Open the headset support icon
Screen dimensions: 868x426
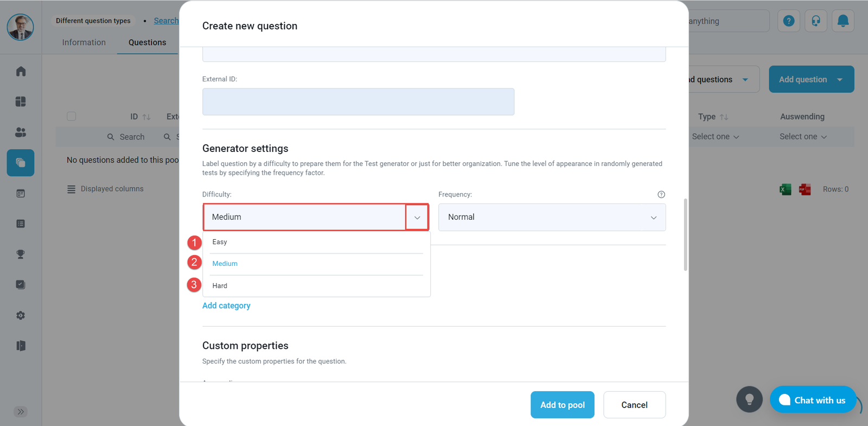click(x=815, y=21)
